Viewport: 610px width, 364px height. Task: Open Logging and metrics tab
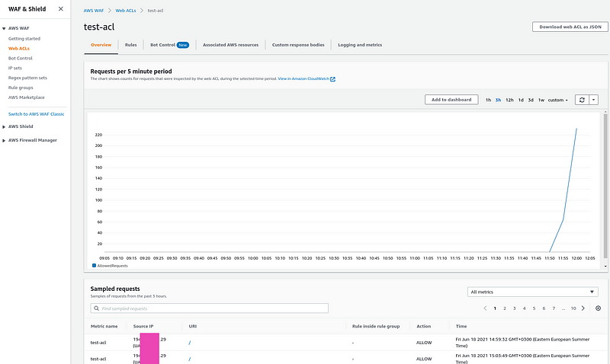coord(360,45)
